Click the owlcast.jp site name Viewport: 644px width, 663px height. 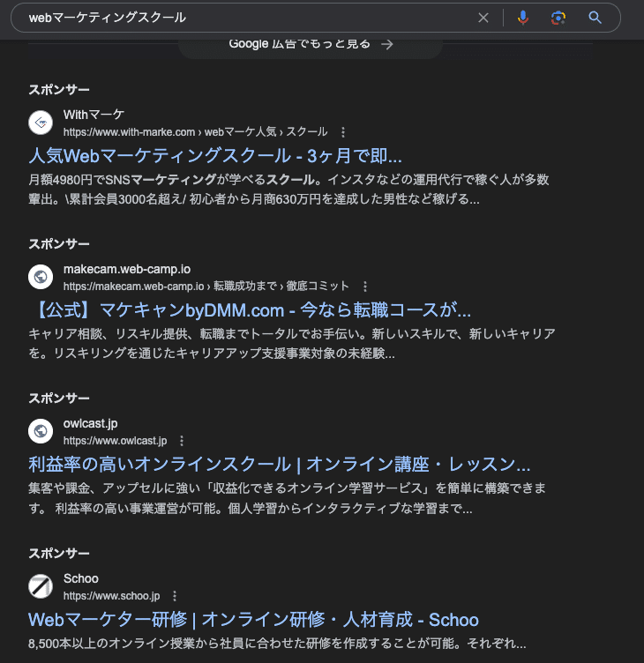[91, 424]
